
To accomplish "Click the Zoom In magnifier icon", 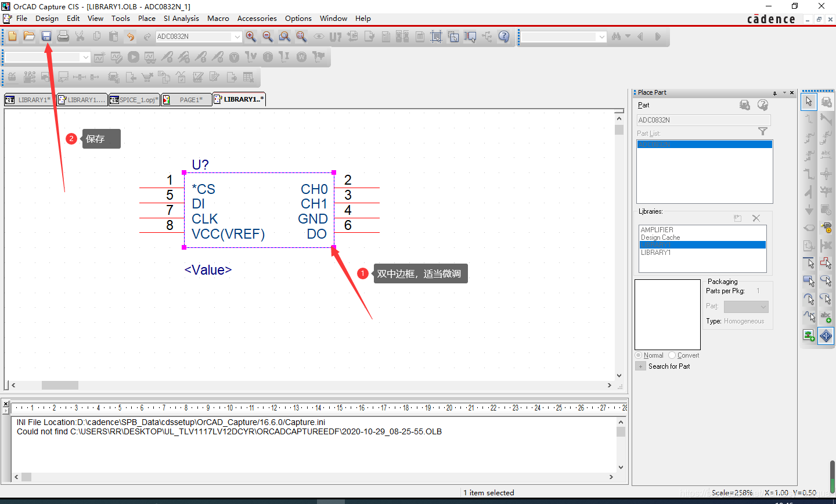I will click(251, 37).
